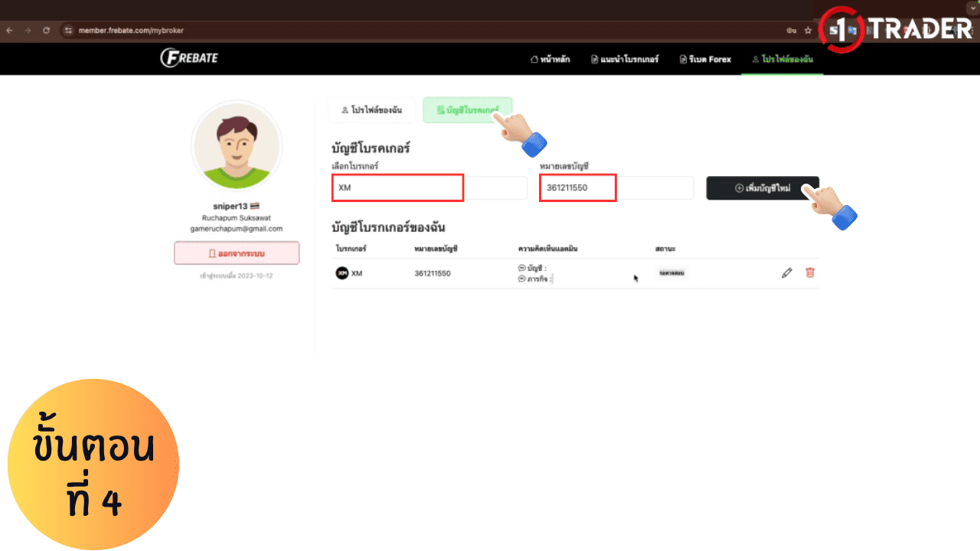Click เพิ่มบัญชีใหม่ button
Image resolution: width=980 pixels, height=551 pixels.
click(763, 187)
